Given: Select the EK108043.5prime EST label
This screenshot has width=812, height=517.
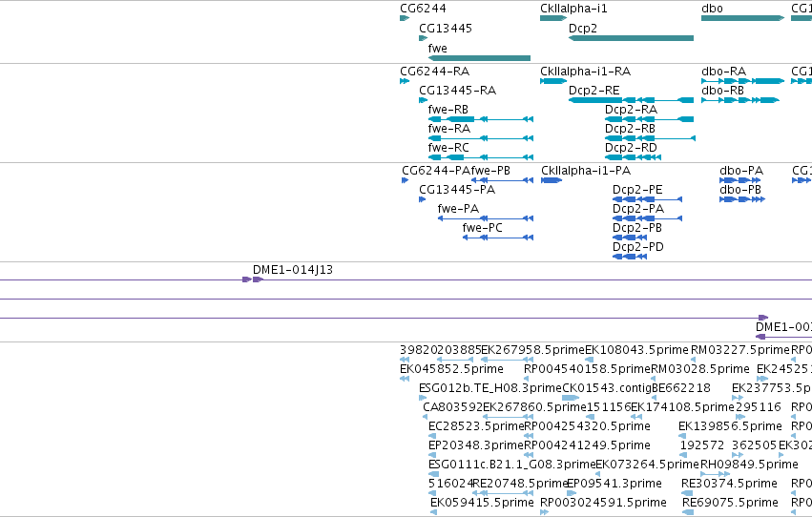Looking at the screenshot, I should tap(637, 350).
